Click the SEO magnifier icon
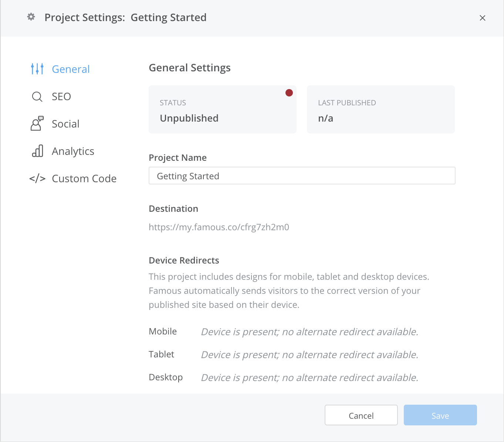 (x=37, y=97)
